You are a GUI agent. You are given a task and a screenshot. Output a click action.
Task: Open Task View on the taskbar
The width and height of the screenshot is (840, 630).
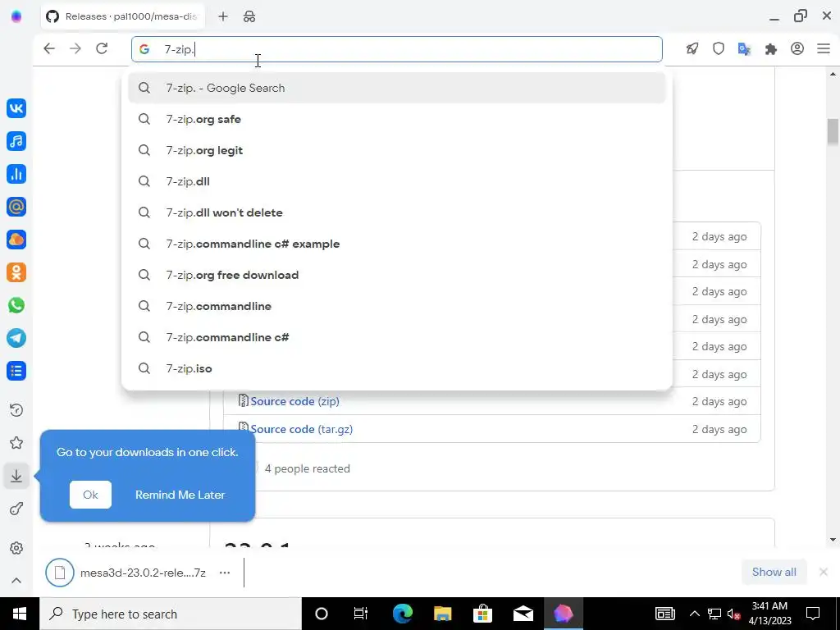pyautogui.click(x=361, y=614)
